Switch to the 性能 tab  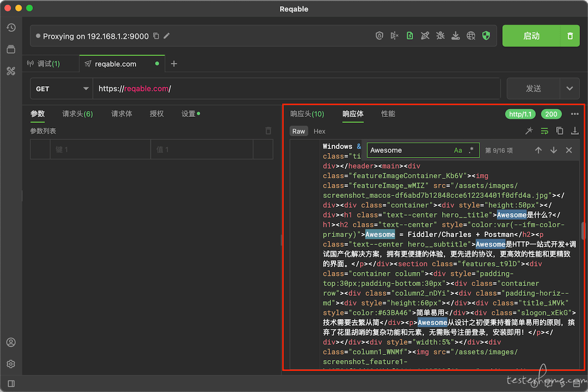388,114
